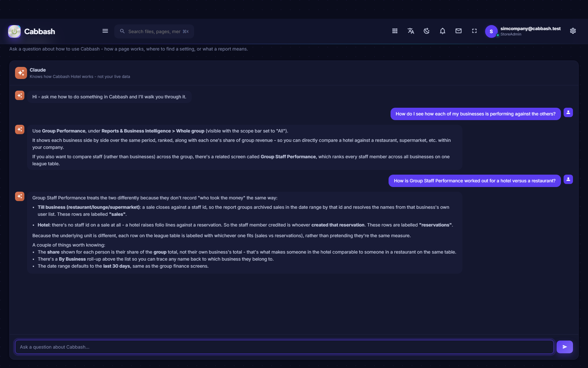Click the ⌘K shortcut hint
This screenshot has height=368, width=588.
point(186,31)
